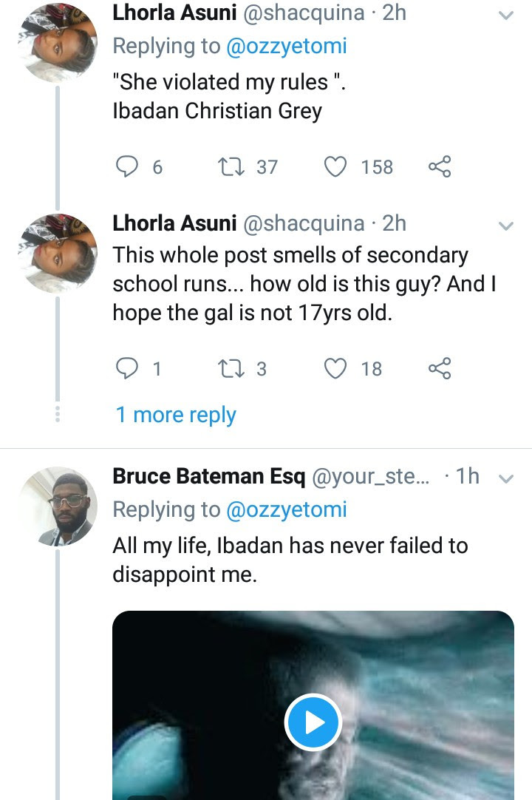This screenshot has width=532, height=800.
Task: Show "1 more reply" in thread
Action: coord(176,415)
